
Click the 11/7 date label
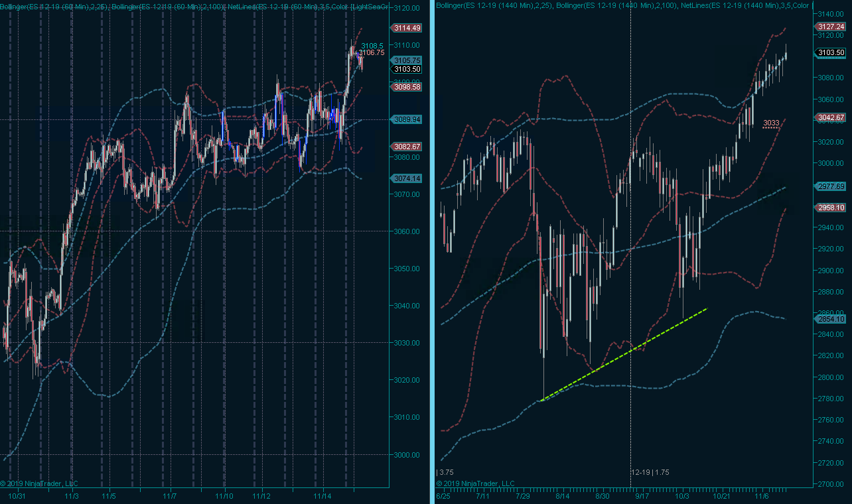point(169,496)
